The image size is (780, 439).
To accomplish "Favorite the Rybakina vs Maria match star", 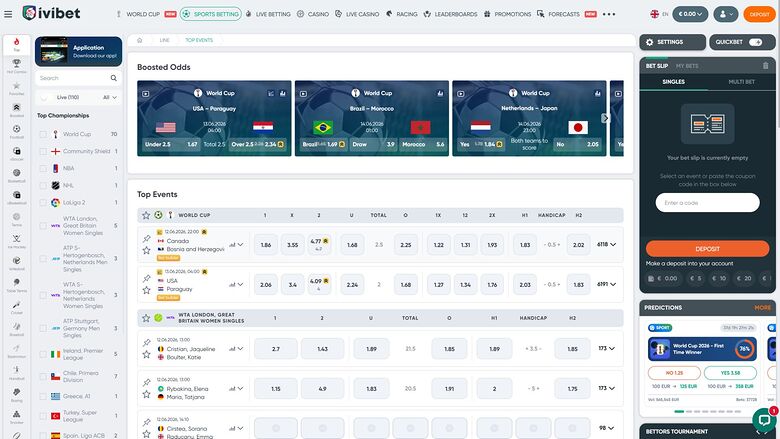I will pos(146,394).
